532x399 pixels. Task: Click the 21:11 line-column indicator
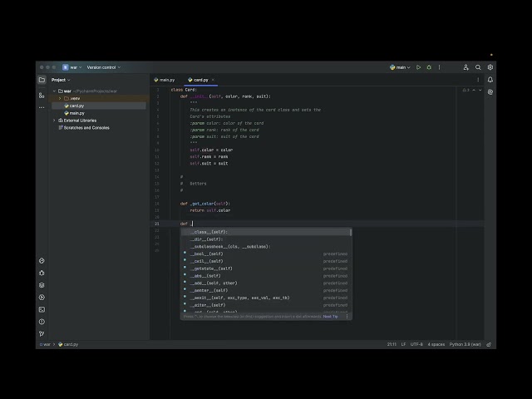[x=392, y=344]
